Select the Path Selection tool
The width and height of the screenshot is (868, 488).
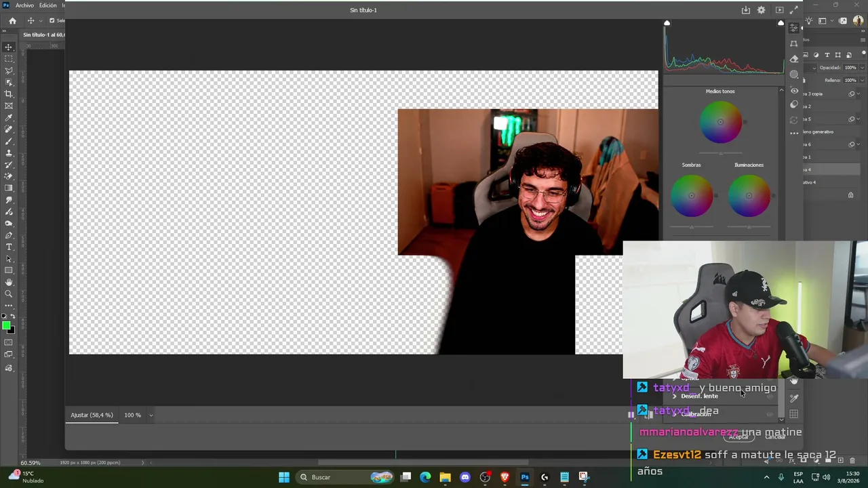click(9, 259)
